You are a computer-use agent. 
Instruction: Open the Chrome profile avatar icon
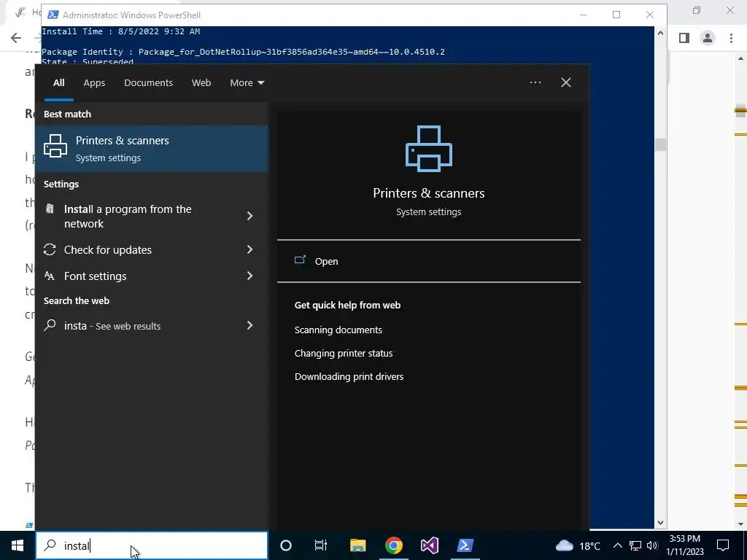pyautogui.click(x=708, y=38)
